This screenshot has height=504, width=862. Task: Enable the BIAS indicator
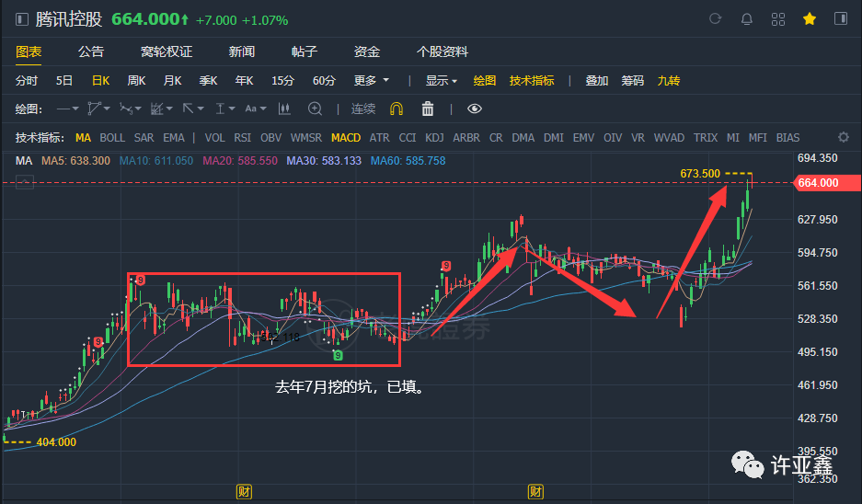pyautogui.click(x=787, y=138)
